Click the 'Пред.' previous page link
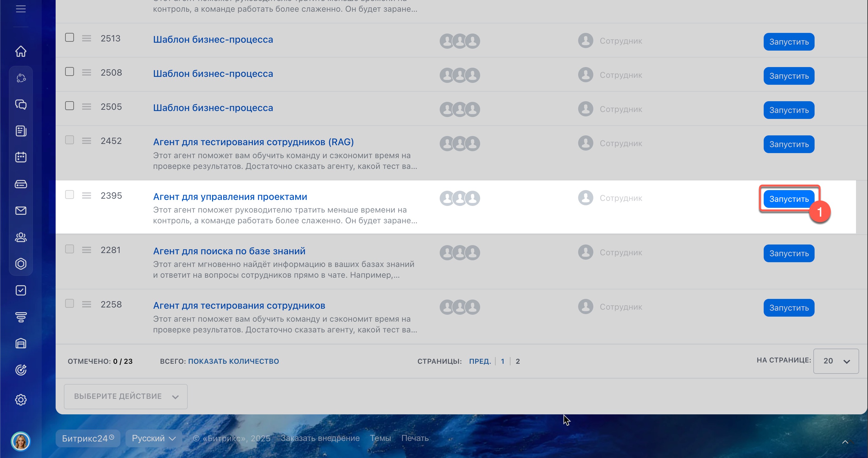The image size is (868, 458). 480,361
